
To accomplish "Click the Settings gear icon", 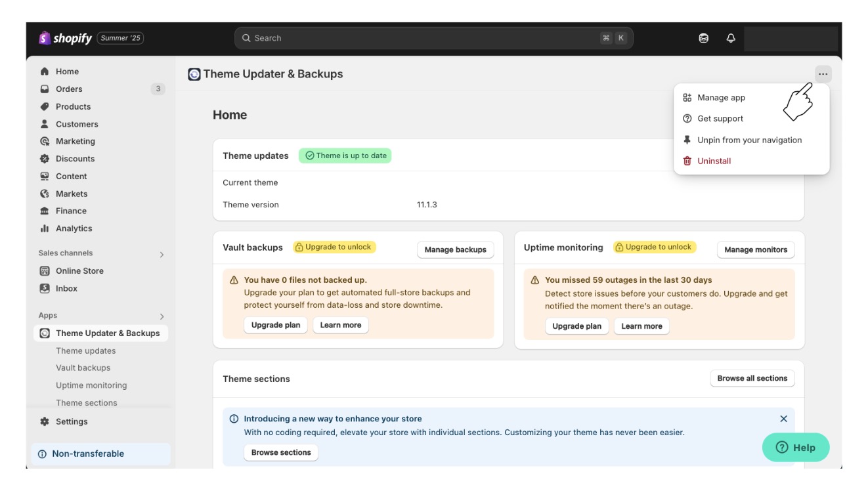I will [45, 421].
